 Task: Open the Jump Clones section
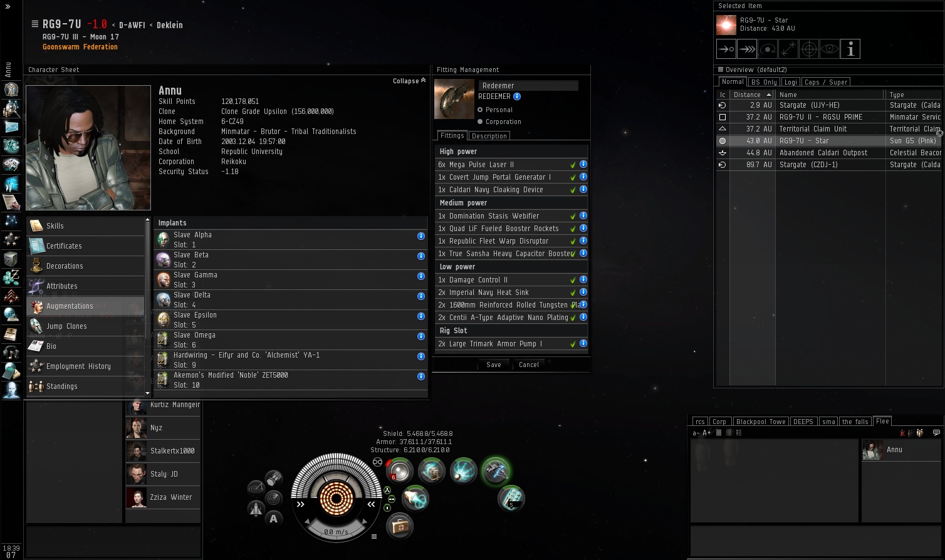[85, 326]
